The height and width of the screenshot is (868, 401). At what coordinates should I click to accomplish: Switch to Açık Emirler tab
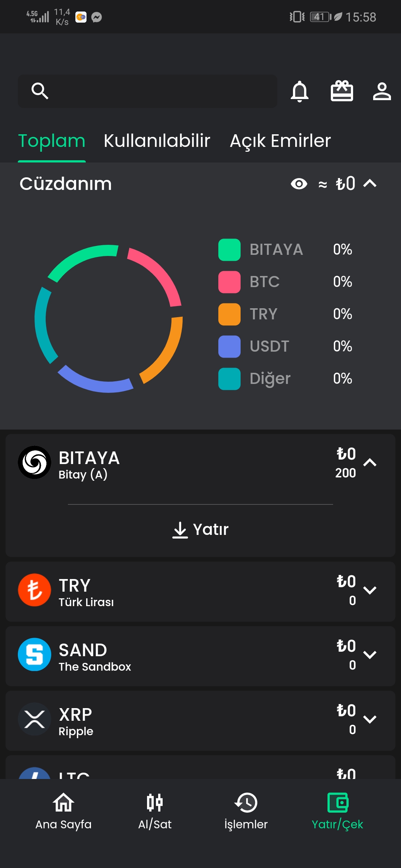pos(280,141)
